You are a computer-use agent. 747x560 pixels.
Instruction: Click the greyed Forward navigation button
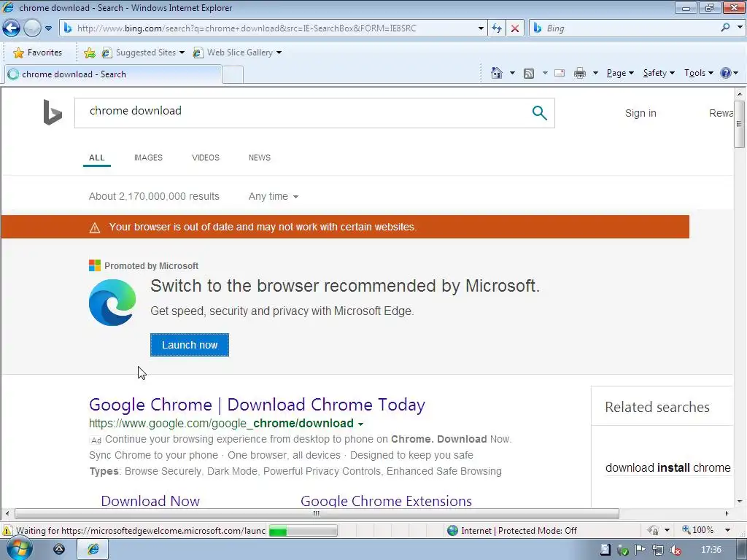pos(32,28)
